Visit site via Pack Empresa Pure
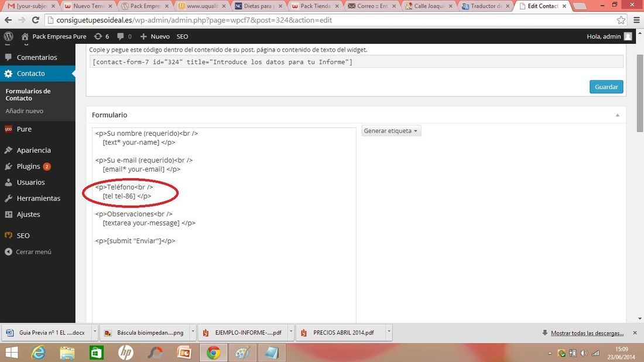This screenshot has height=362, width=644. (54, 36)
